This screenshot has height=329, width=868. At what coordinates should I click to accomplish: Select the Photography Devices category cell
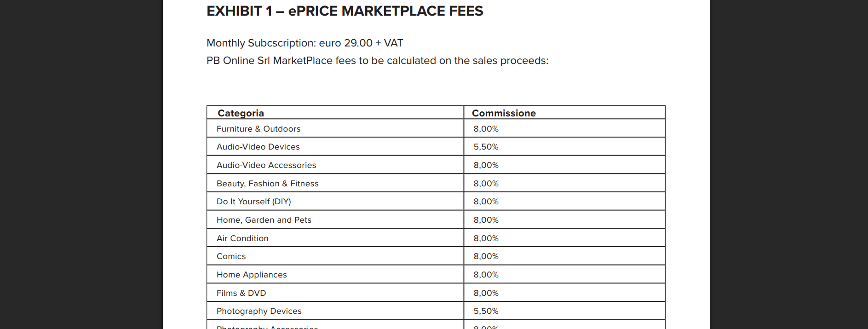(259, 311)
